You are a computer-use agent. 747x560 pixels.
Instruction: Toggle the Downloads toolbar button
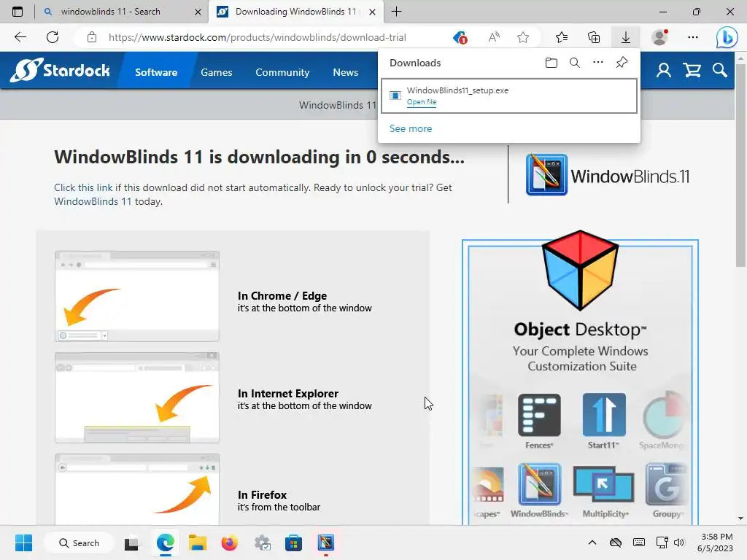coord(625,37)
